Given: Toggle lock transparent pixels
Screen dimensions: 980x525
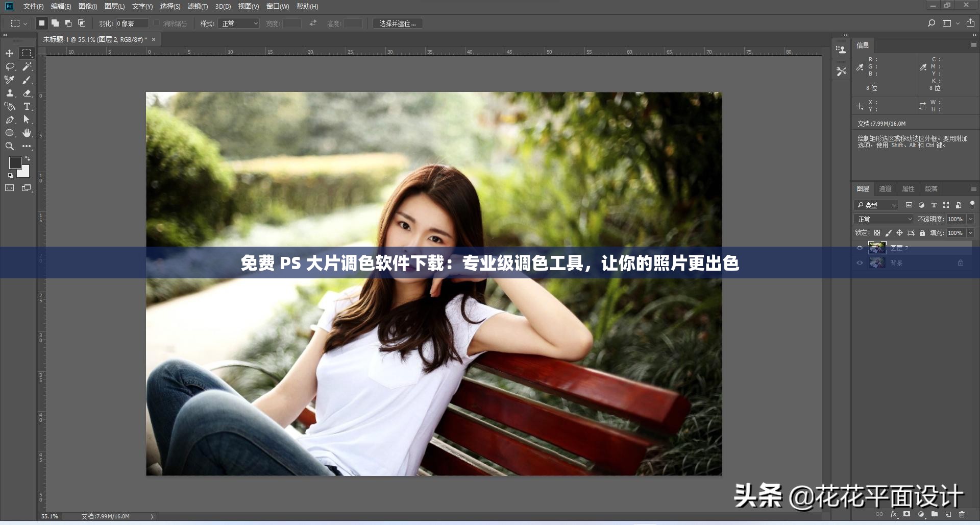Looking at the screenshot, I should coord(877,233).
